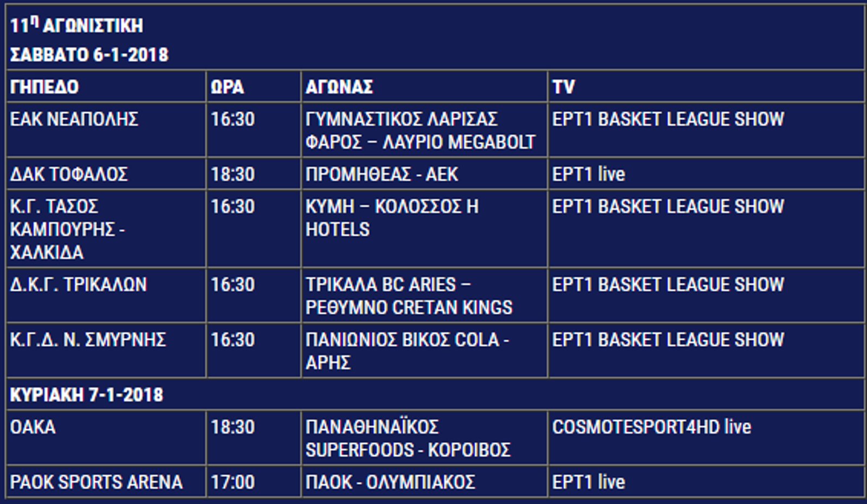
Task: Select the "ΕΑΚ ΝΕΑΠΟΛΗΣ" venue cell
Action: (74, 119)
